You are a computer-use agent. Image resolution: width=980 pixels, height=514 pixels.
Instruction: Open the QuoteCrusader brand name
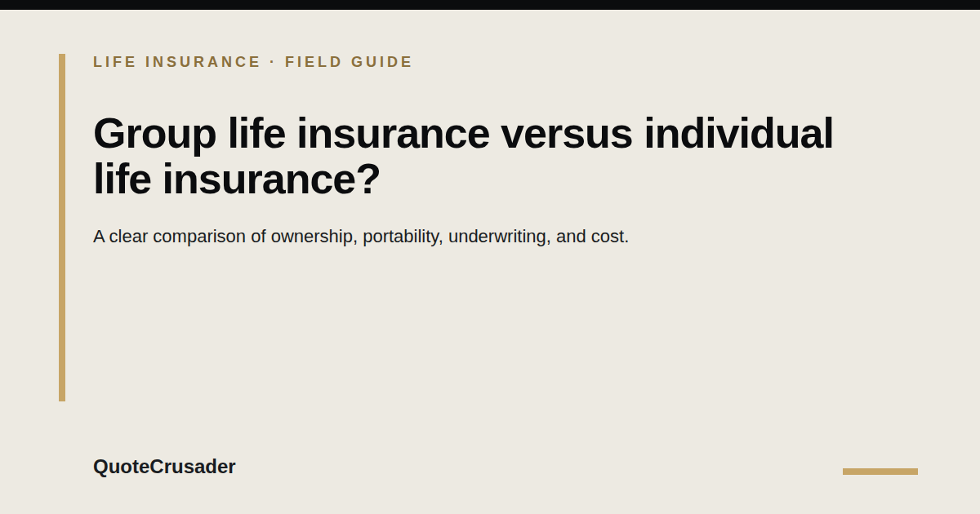(164, 467)
